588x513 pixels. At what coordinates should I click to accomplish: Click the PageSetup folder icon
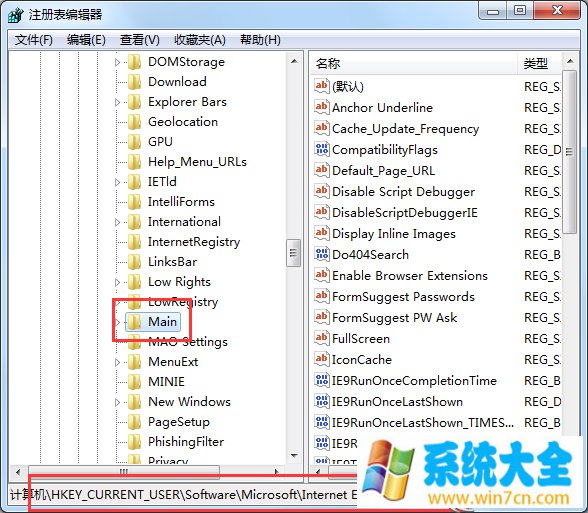tap(134, 422)
